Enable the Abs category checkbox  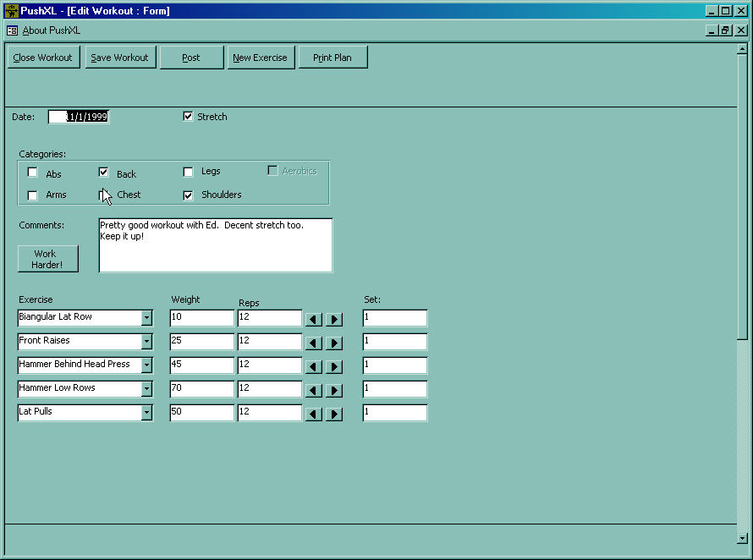pyautogui.click(x=33, y=172)
